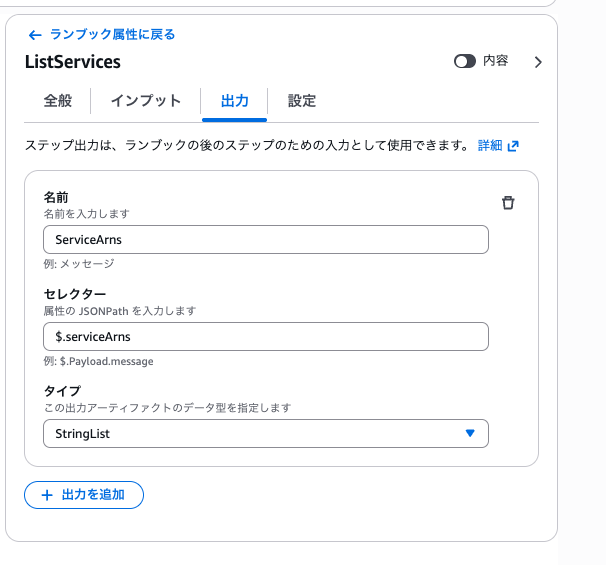This screenshot has height=565, width=606.
Task: Delete the ServiceArns output with trash icon
Action: [x=508, y=203]
